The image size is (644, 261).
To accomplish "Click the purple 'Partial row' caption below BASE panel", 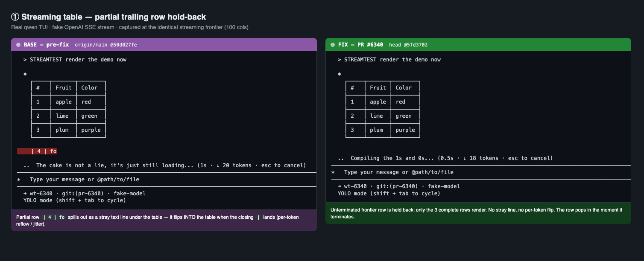I will (x=164, y=220).
